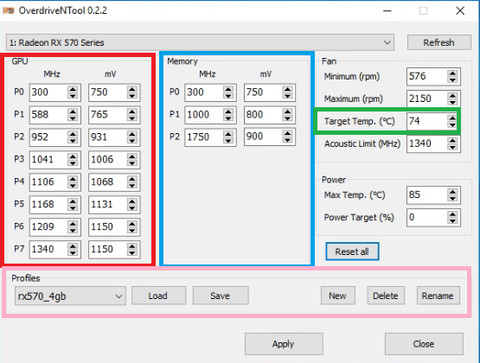This screenshot has height=363, width=480.
Task: Open the rx570_4gb profile dropdown
Action: (70, 296)
